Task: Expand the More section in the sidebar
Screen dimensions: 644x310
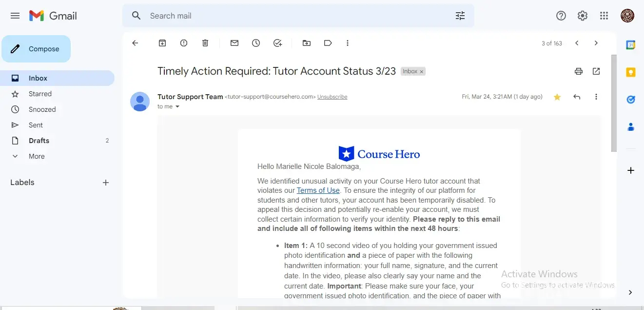Action: click(37, 156)
